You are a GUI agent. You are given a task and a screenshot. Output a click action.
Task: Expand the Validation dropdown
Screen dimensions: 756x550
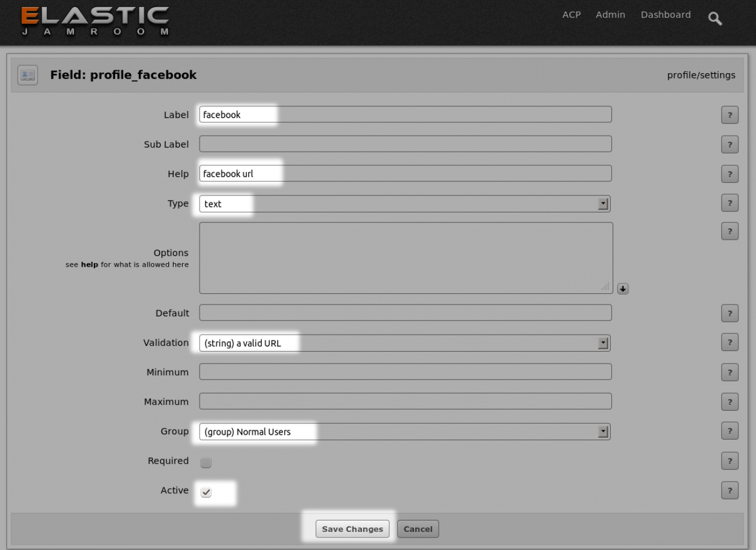405,343
